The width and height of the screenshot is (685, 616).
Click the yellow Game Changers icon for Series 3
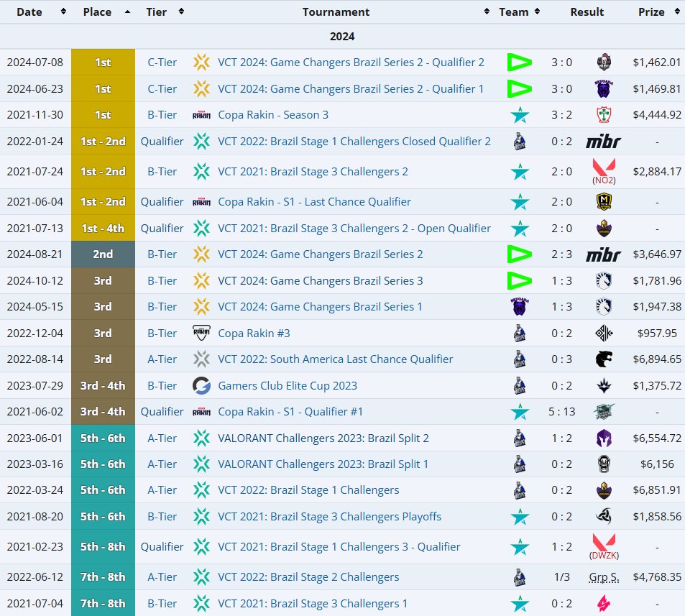(x=201, y=280)
